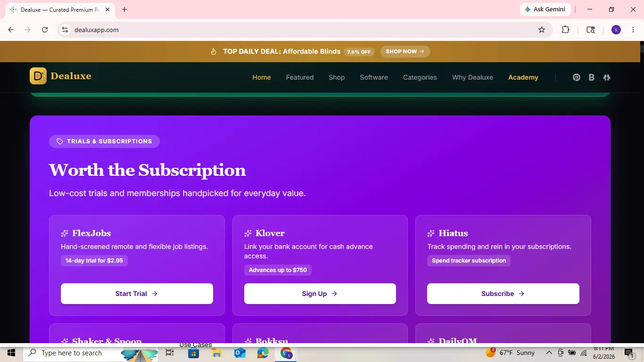The width and height of the screenshot is (644, 362).
Task: Go to Home nav link
Action: tap(262, 77)
